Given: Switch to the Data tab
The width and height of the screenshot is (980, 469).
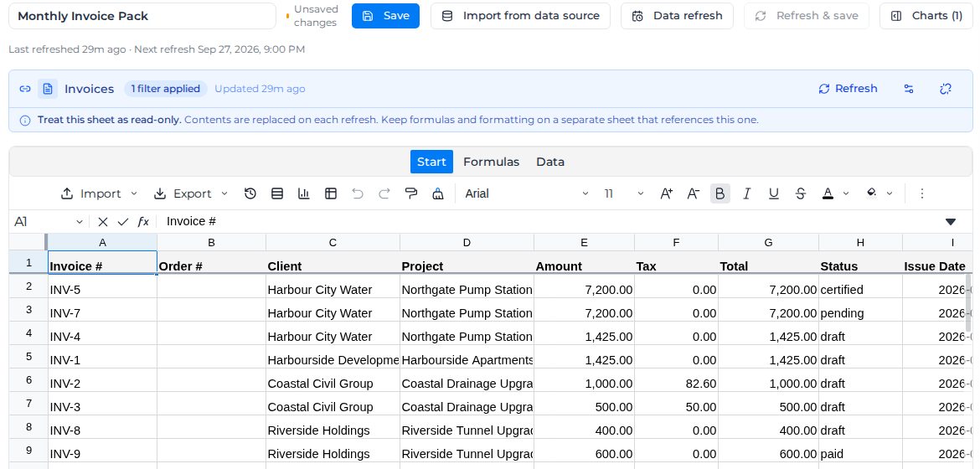Looking at the screenshot, I should (550, 162).
